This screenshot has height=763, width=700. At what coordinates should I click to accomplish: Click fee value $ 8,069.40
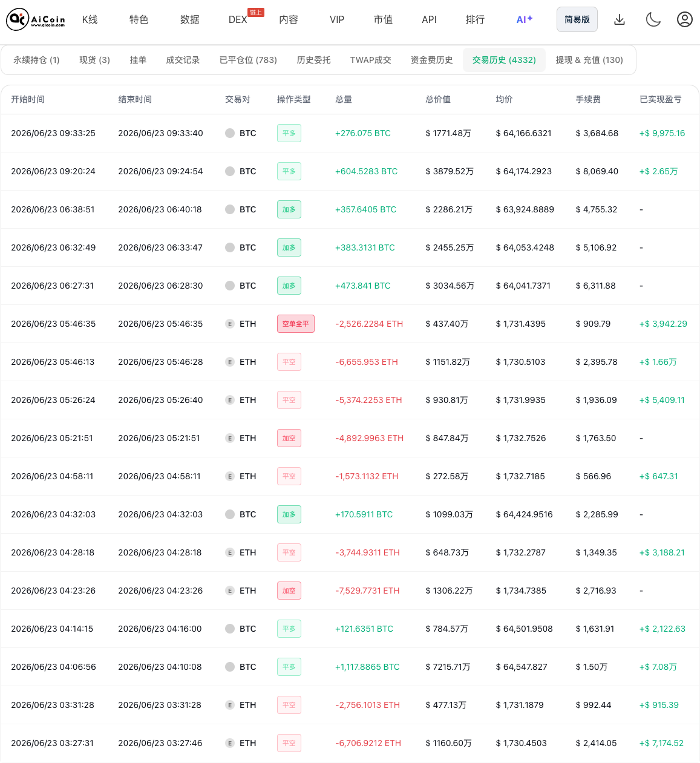pyautogui.click(x=597, y=171)
